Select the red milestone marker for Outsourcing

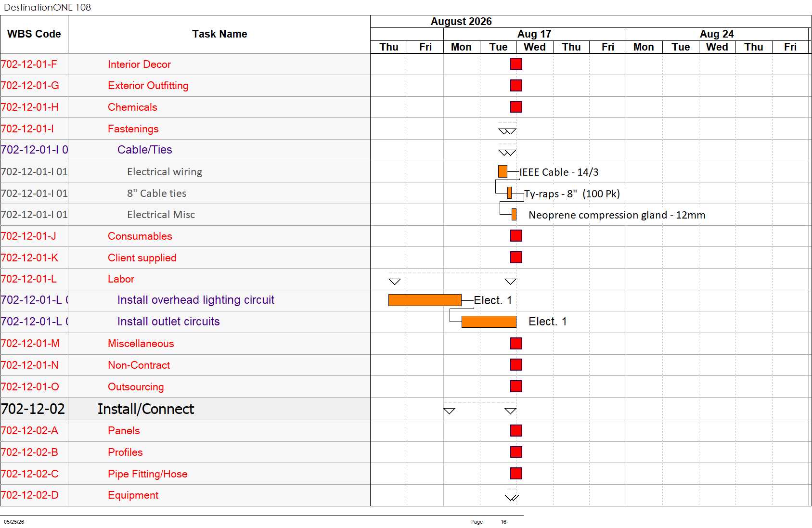click(516, 386)
